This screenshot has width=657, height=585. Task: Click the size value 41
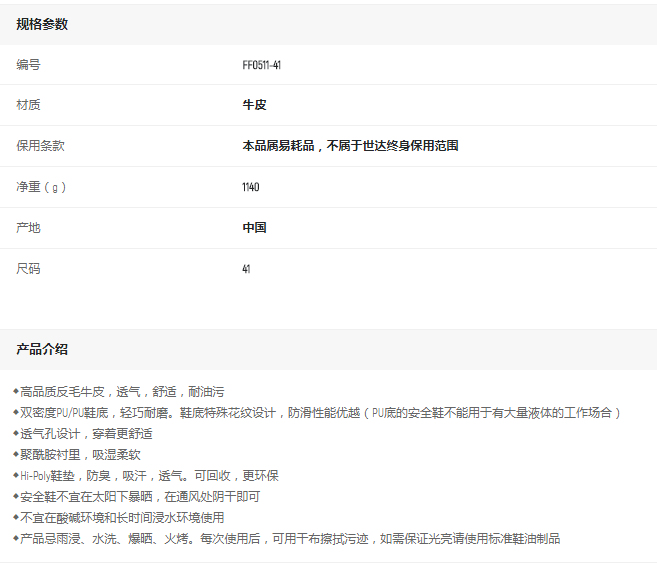pos(246,269)
